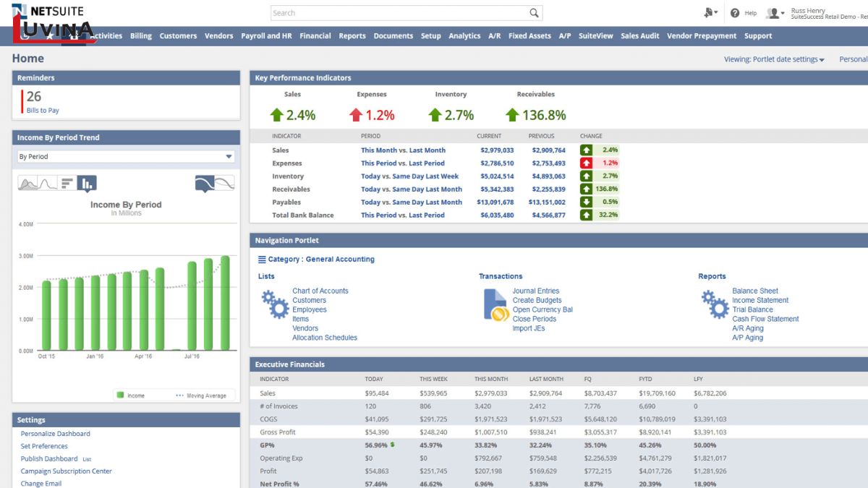Select the vertical column chart icon
868x488 pixels.
[87, 184]
